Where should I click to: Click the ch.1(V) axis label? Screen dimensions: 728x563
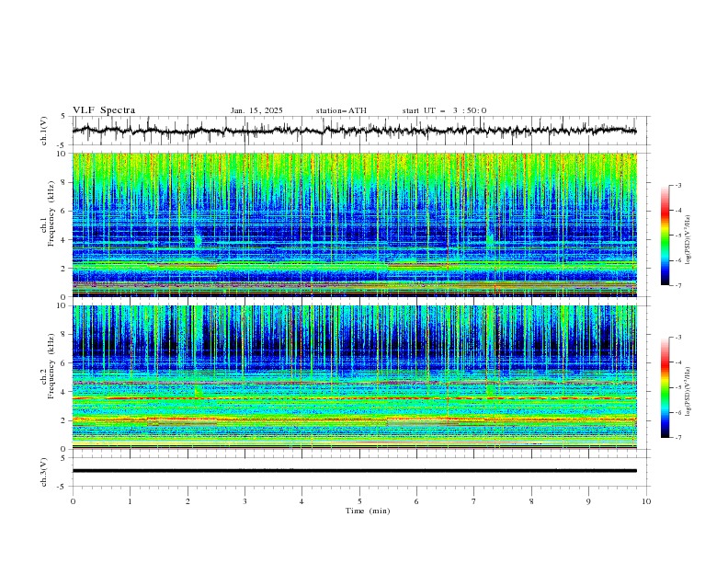tap(44, 131)
